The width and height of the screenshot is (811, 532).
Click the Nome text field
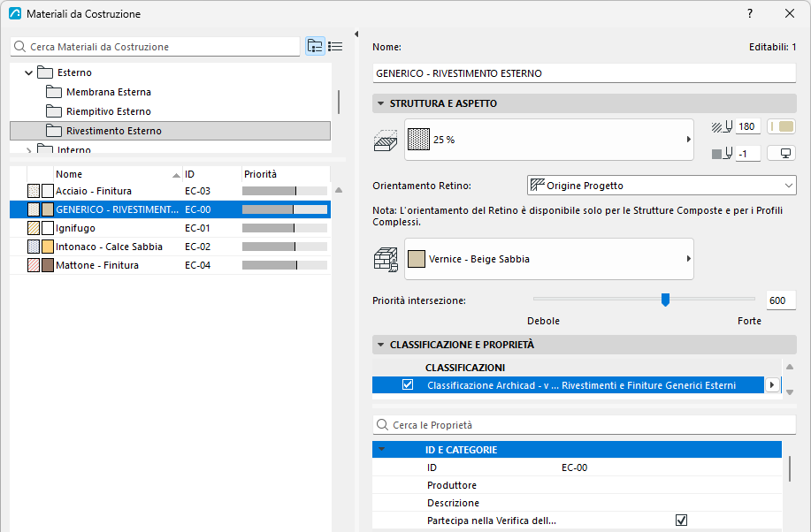point(584,73)
